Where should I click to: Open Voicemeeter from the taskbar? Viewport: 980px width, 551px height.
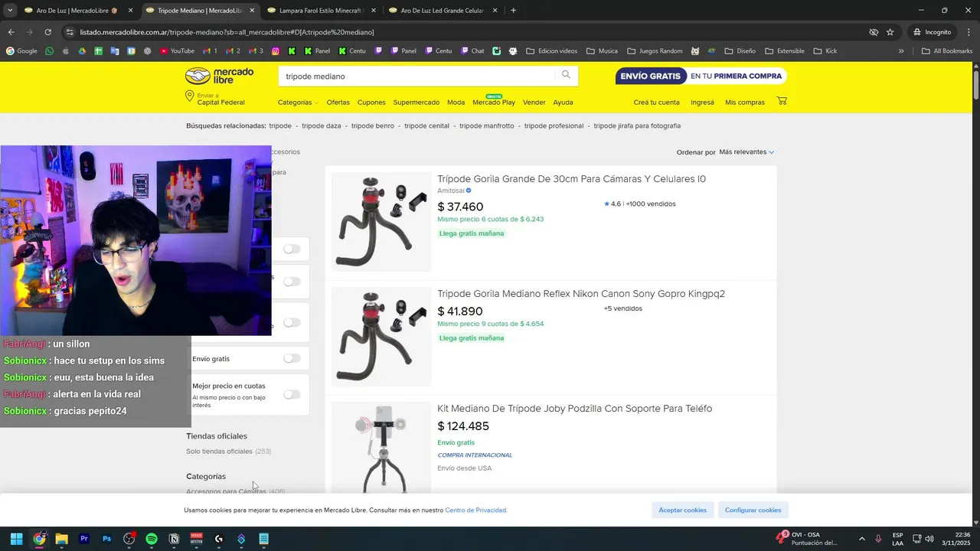197,539
